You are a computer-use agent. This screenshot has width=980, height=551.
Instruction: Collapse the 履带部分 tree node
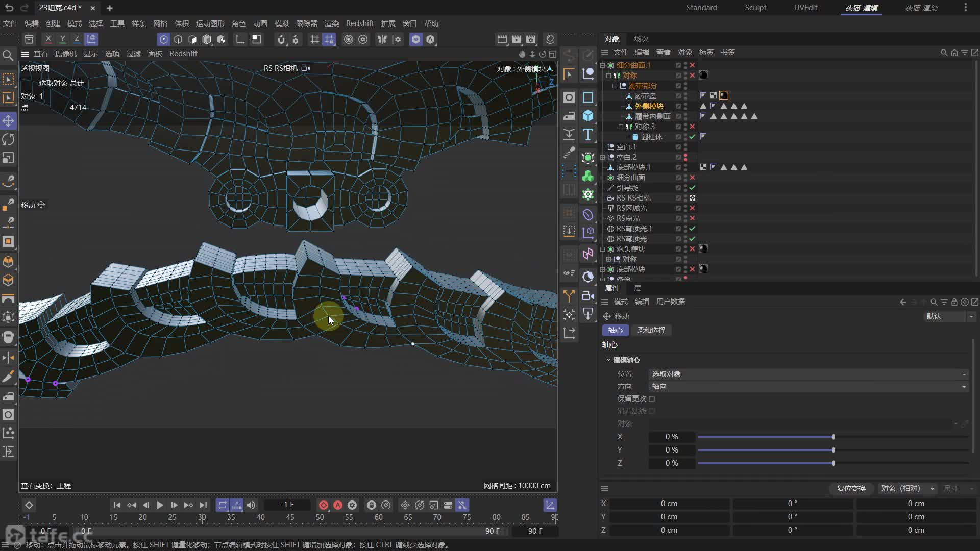615,86
